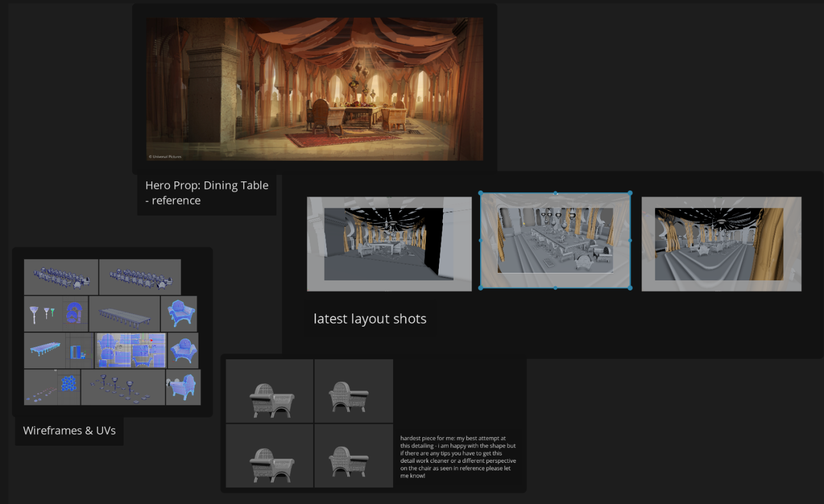Select the top-left grey chair render

270,391
